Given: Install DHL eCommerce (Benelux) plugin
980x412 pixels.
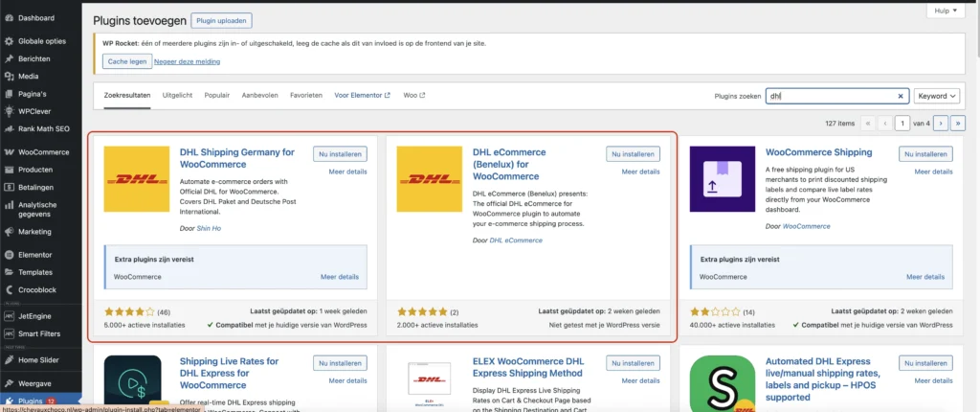Looking at the screenshot, I should (x=634, y=154).
